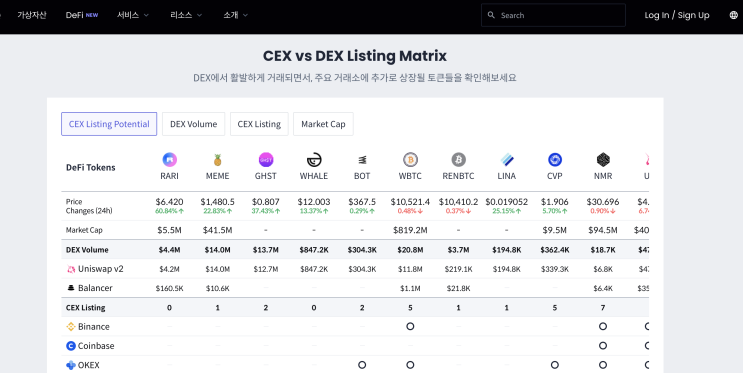The image size is (743, 373).
Task: Click CVP listing circle in OKEX row
Action: (x=555, y=365)
